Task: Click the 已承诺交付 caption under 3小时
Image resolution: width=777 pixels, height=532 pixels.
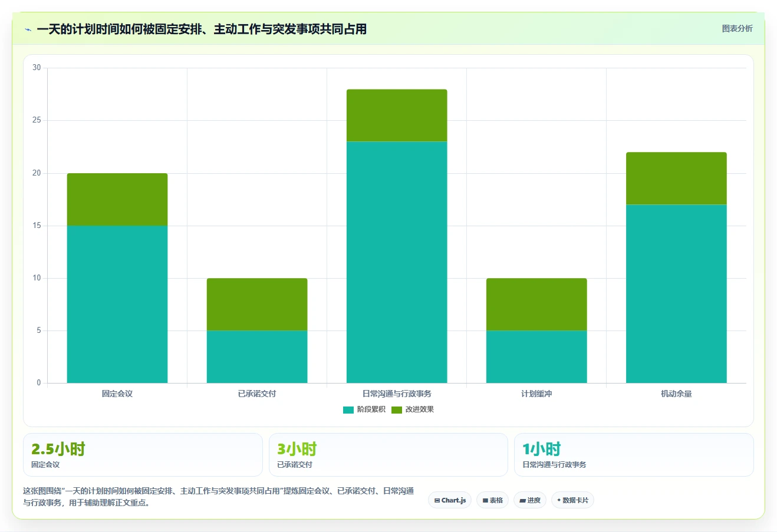Action: (295, 465)
